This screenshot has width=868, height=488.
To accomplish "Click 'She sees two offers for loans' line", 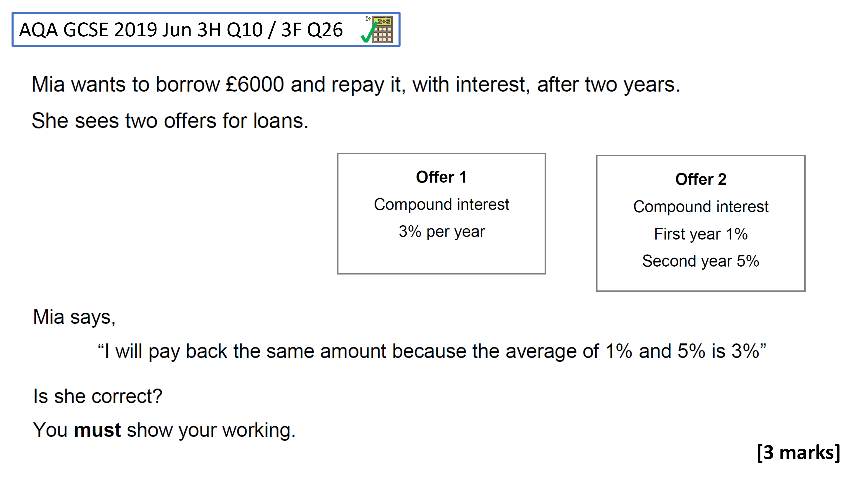I will (x=170, y=121).
